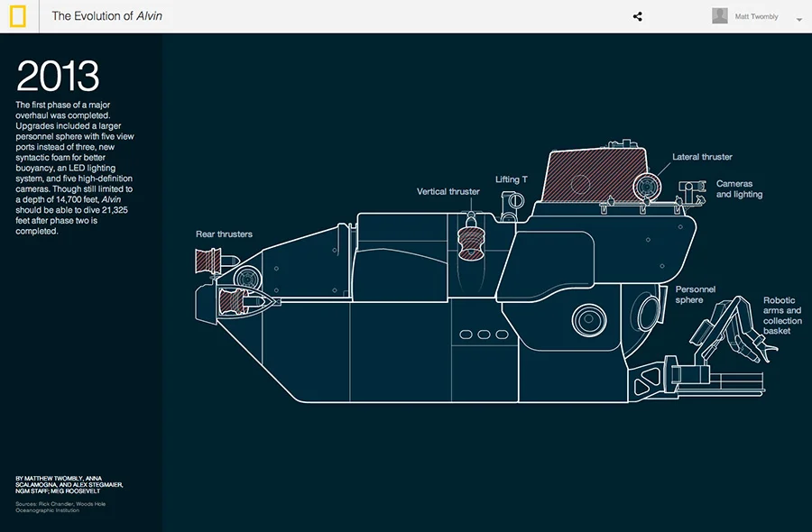Click the byline credits text

[x=69, y=485]
